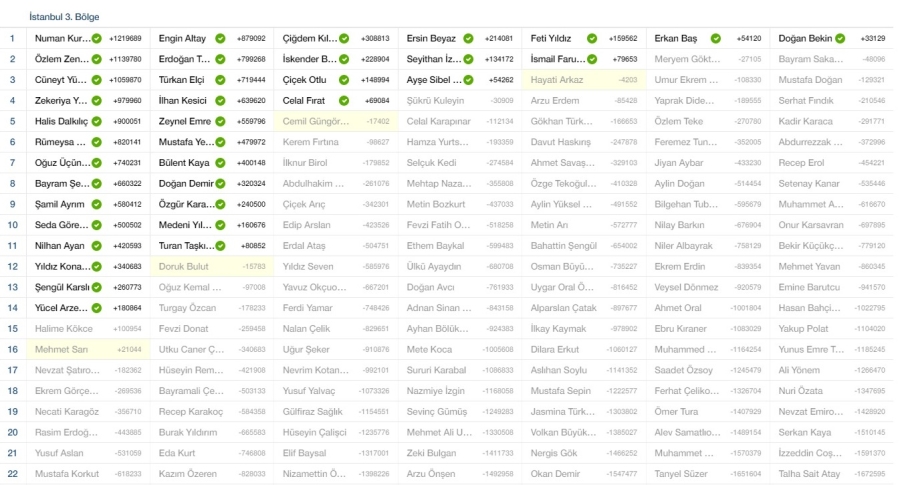Viewport: 900px width, 485px height.
Task: Click candidate name Fevzi Donat
Action: tap(183, 328)
